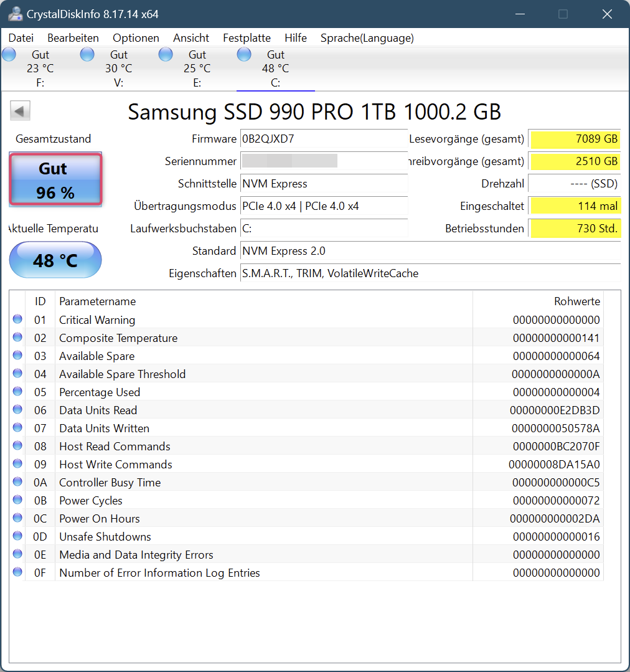Click the ID column header

(40, 301)
